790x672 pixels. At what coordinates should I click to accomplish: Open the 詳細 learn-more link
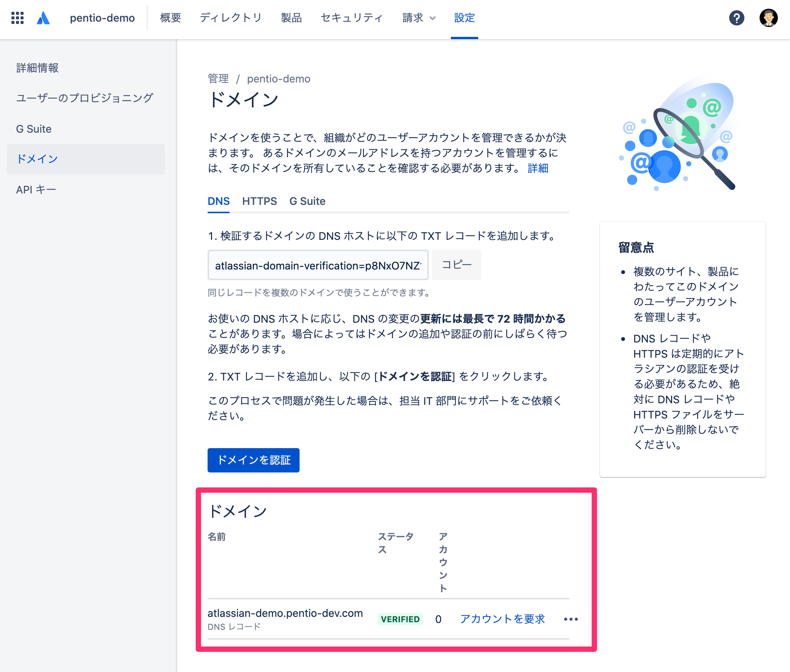click(538, 168)
